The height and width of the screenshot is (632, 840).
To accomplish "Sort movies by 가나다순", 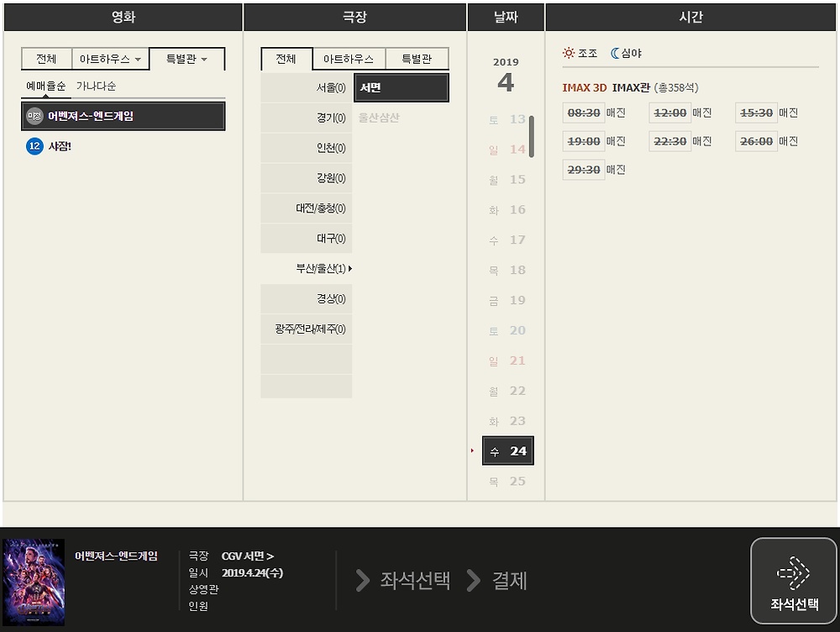I will pyautogui.click(x=96, y=86).
